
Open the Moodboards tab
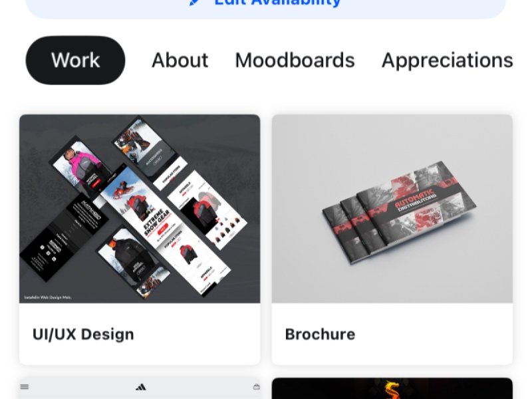[295, 61]
